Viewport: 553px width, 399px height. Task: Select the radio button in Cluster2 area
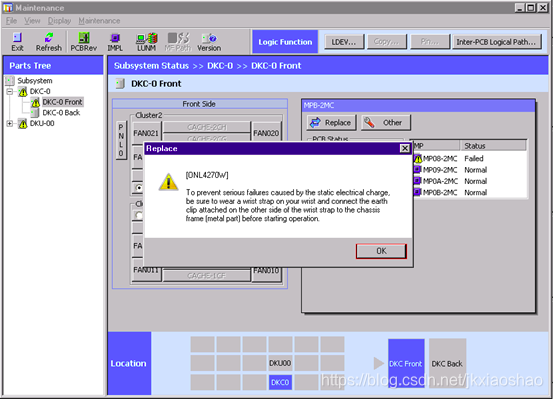[139, 188]
